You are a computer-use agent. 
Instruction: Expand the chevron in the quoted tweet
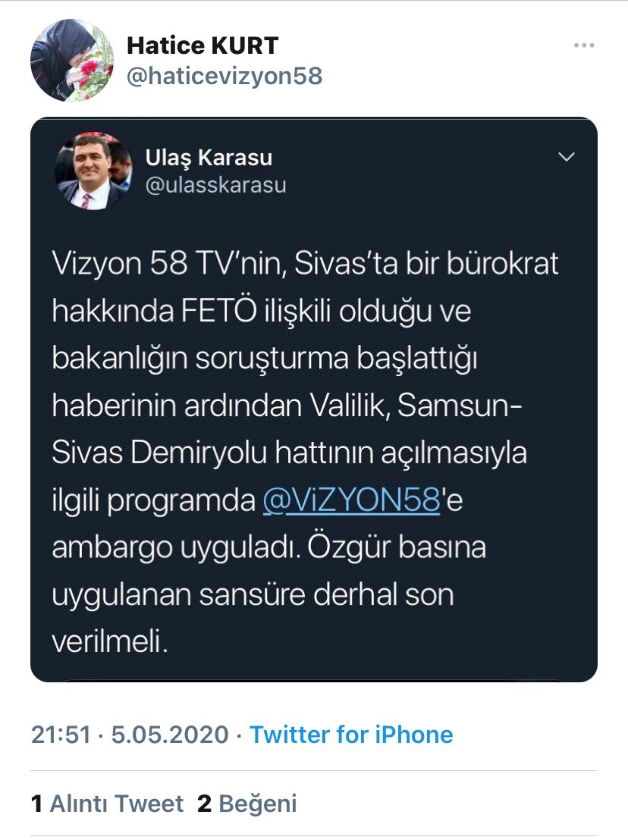pos(567,157)
